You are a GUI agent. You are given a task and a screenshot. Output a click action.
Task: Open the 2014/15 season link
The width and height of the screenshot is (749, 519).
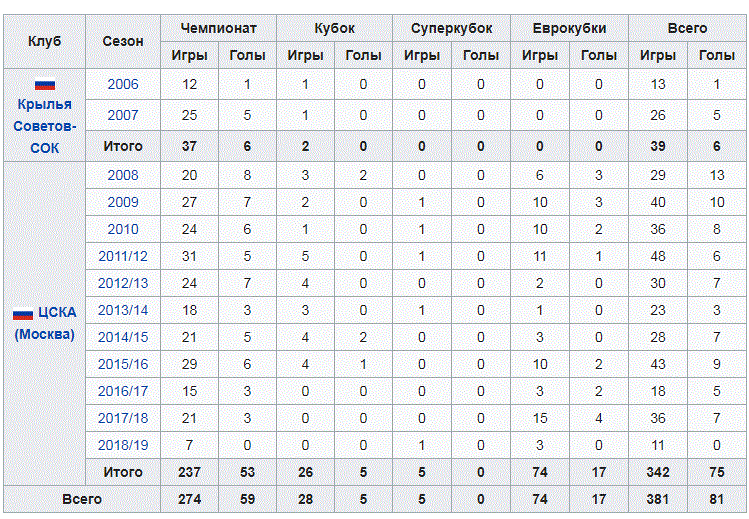[123, 337]
